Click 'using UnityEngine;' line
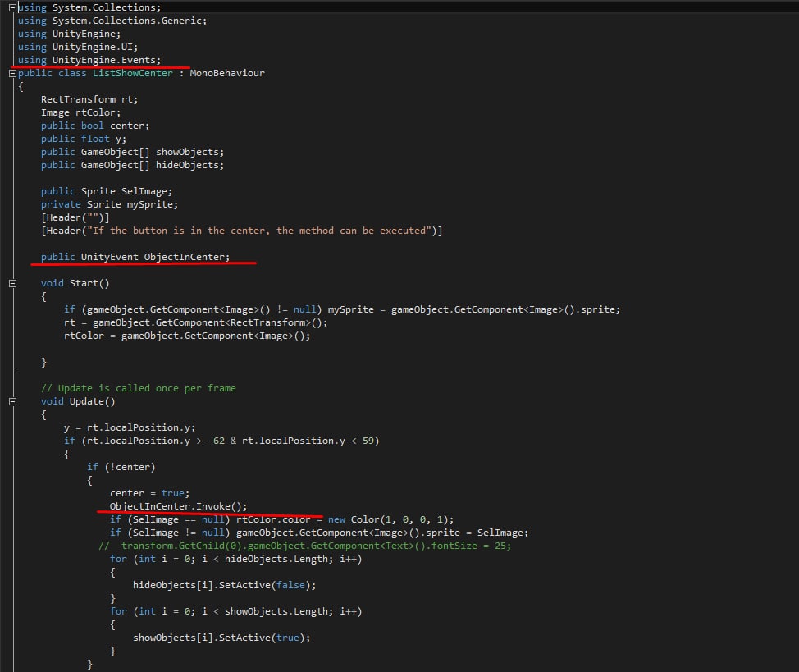 [69, 34]
